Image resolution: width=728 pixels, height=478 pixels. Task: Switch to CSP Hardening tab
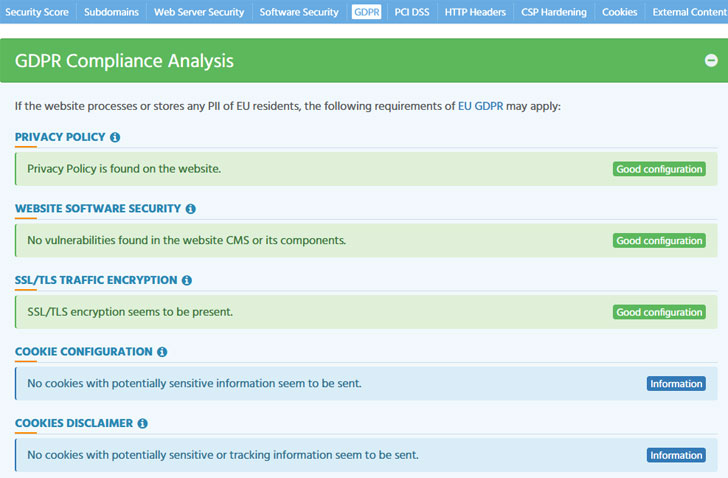pos(554,12)
